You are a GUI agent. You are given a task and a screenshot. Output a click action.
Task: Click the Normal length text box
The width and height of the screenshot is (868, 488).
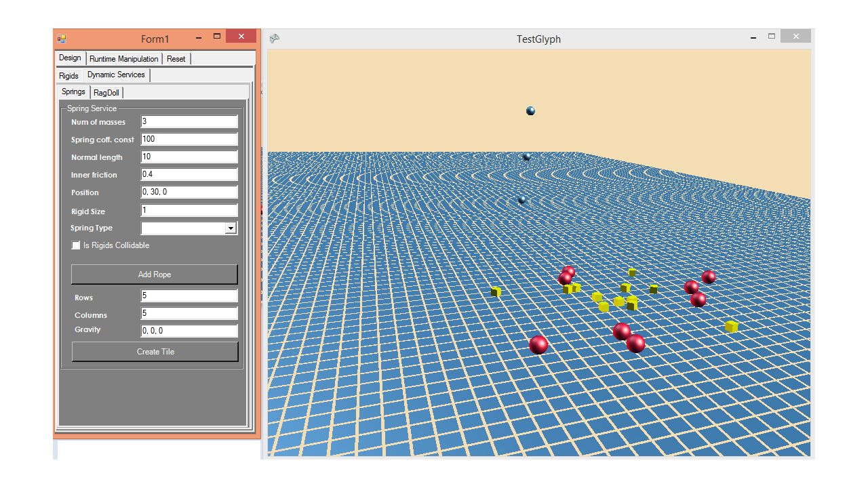[x=189, y=157]
